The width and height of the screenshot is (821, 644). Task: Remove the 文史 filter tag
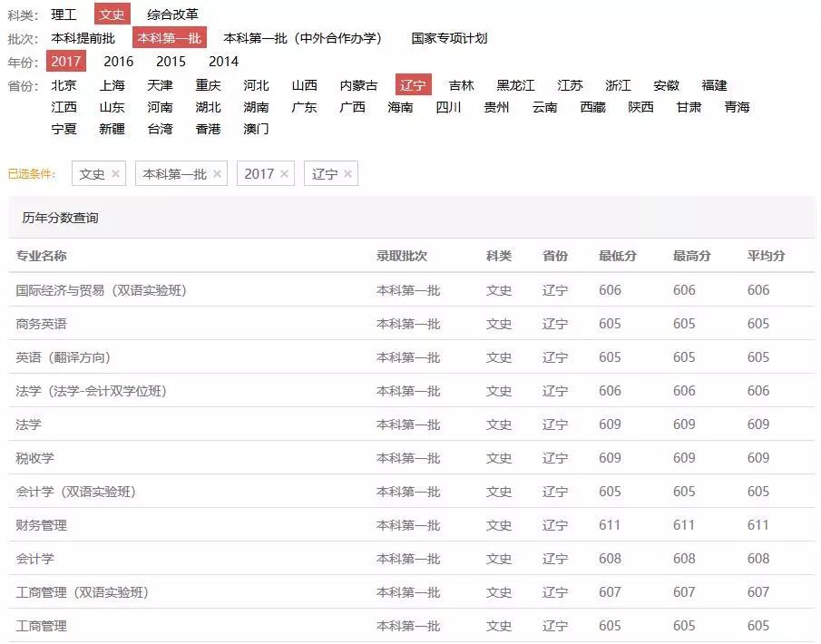pos(115,174)
